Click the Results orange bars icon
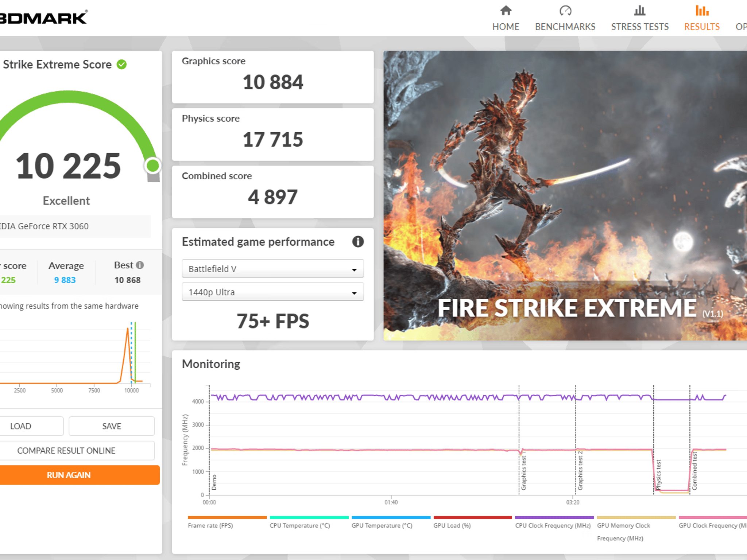 point(702,11)
